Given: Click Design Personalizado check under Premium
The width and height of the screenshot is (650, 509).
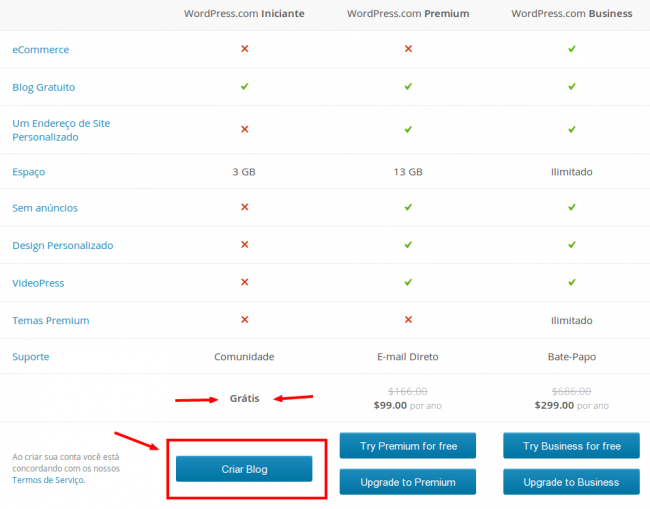Looking at the screenshot, I should pos(408,245).
